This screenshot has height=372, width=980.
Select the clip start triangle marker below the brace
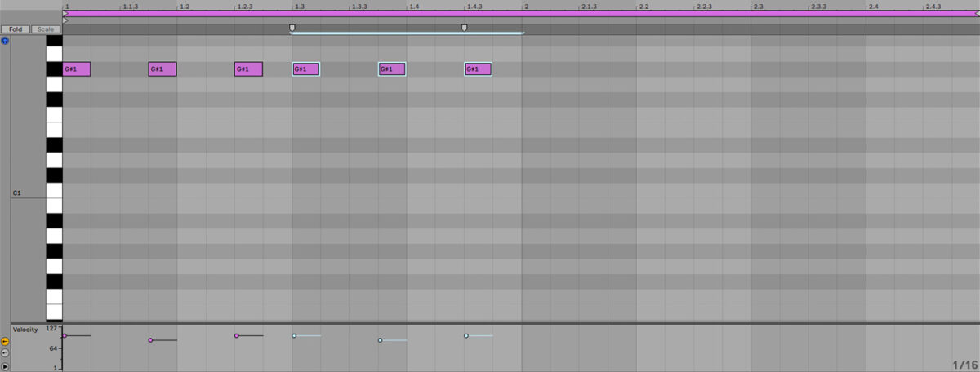pos(65,20)
